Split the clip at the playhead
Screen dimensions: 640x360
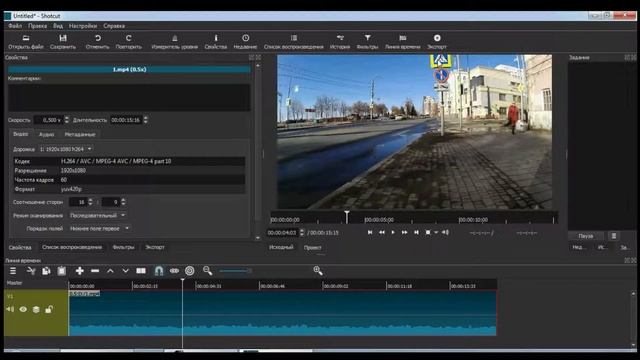[141, 271]
